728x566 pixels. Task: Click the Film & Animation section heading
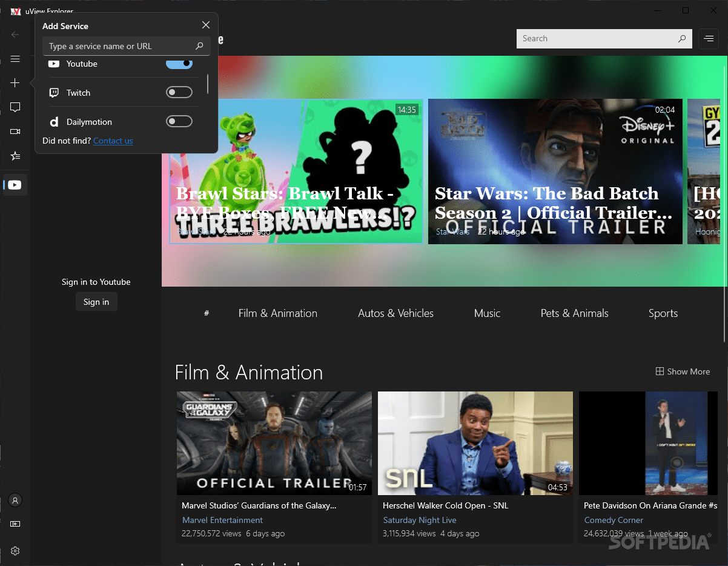[249, 372]
